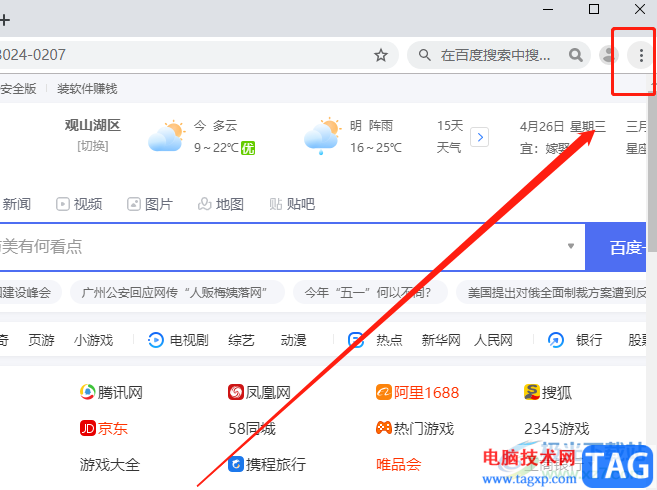657x490 pixels.
Task: Open the 搜狐 site link
Action: pyautogui.click(x=548, y=392)
